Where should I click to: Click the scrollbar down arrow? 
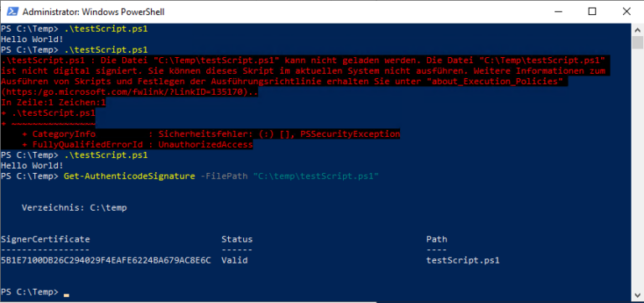point(637,295)
